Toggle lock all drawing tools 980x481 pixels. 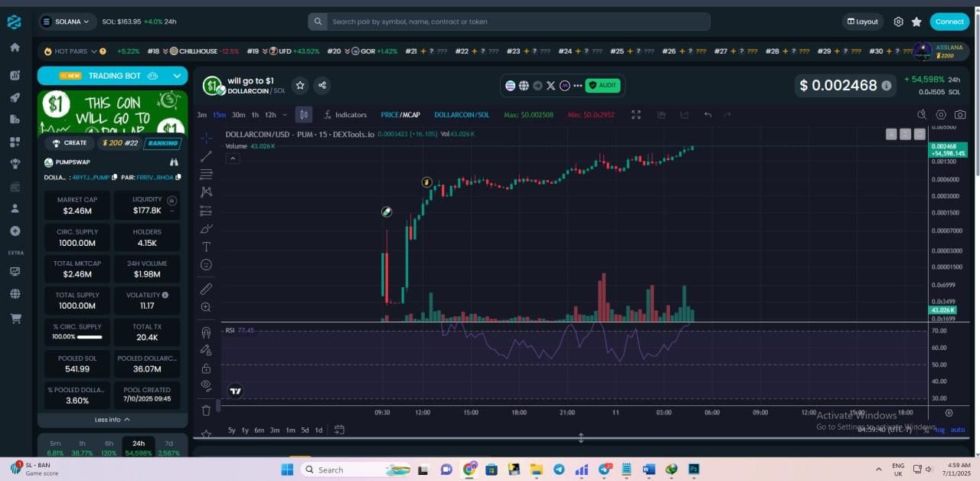[206, 368]
